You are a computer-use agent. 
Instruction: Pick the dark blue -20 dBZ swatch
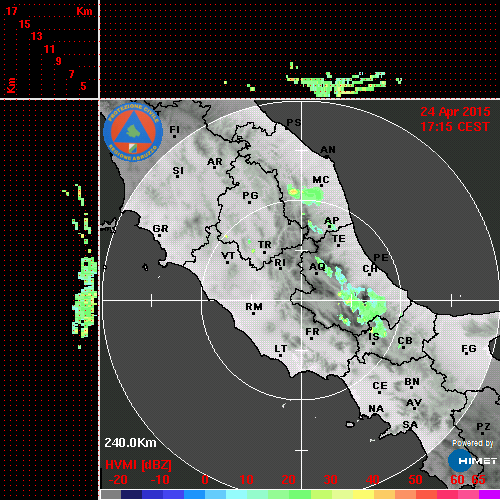coord(132,494)
